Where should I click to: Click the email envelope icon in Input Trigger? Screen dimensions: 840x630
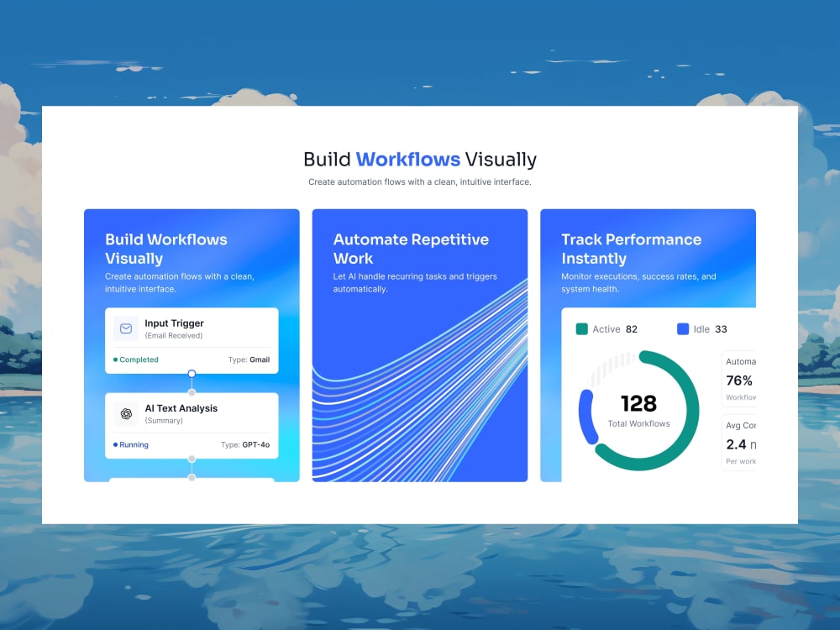126,328
